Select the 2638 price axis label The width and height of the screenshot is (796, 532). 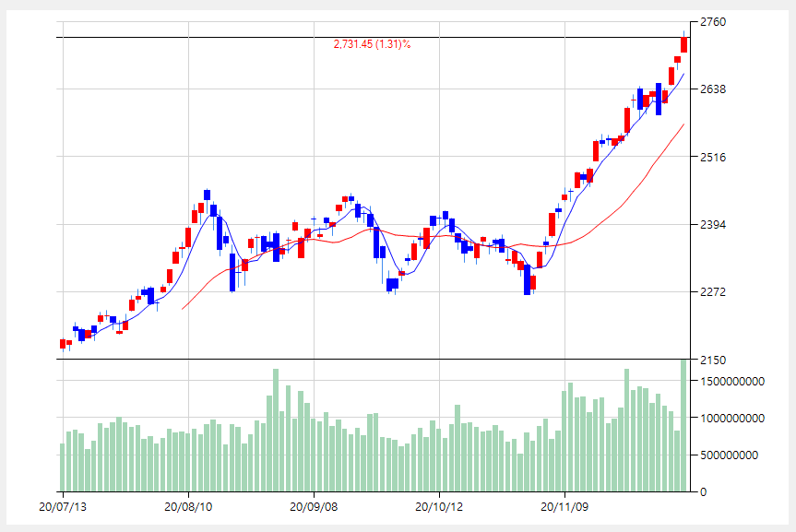point(713,89)
